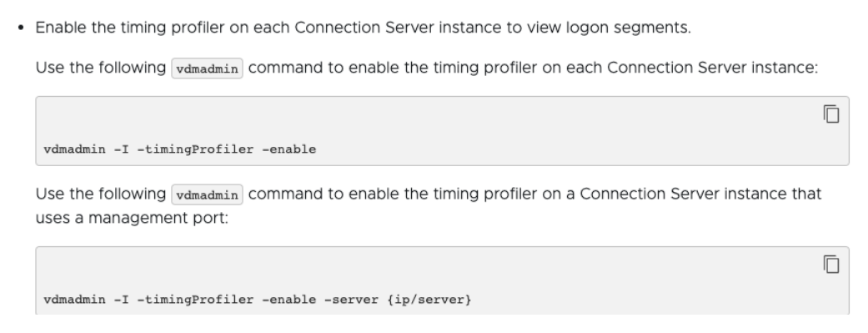868x333 pixels.
Task: Click the vdmadmin inline code in first paragraph
Action: click(x=207, y=68)
